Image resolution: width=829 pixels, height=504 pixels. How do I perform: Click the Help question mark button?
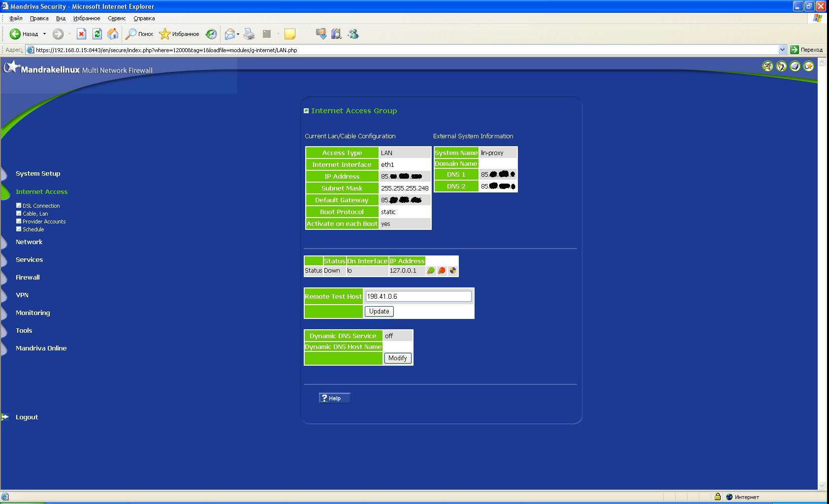click(335, 398)
